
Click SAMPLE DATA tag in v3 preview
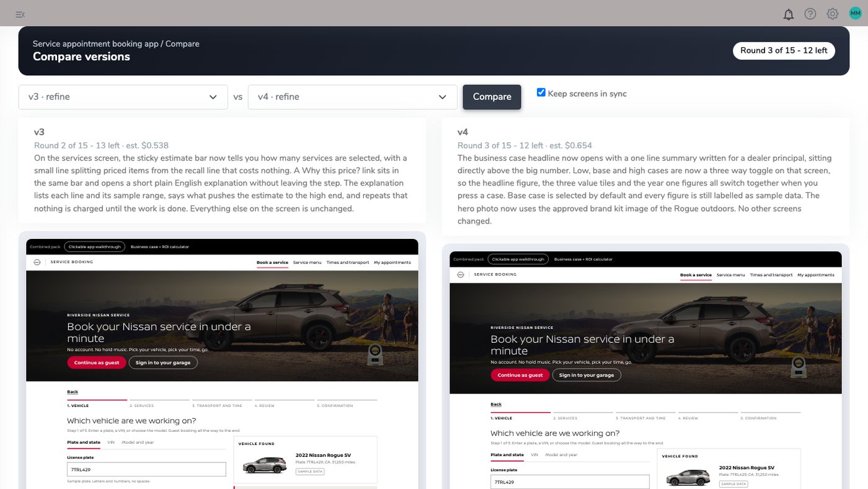tap(309, 472)
